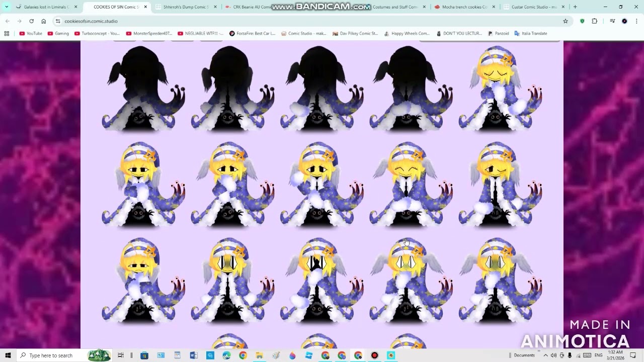Switch to the Custar Comic Studio tab
The width and height of the screenshot is (644, 362).
click(533, 7)
